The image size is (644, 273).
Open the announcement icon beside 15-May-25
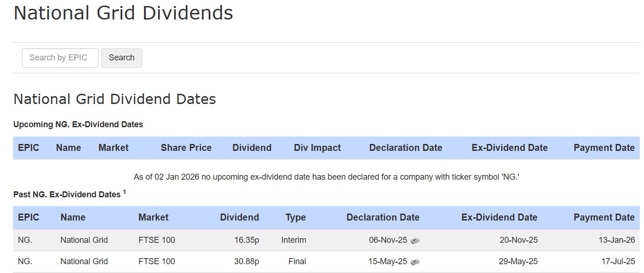415,262
